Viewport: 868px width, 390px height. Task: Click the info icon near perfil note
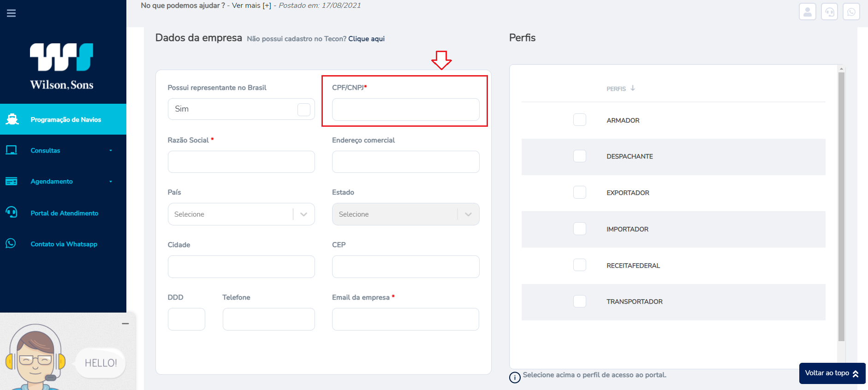(515, 378)
